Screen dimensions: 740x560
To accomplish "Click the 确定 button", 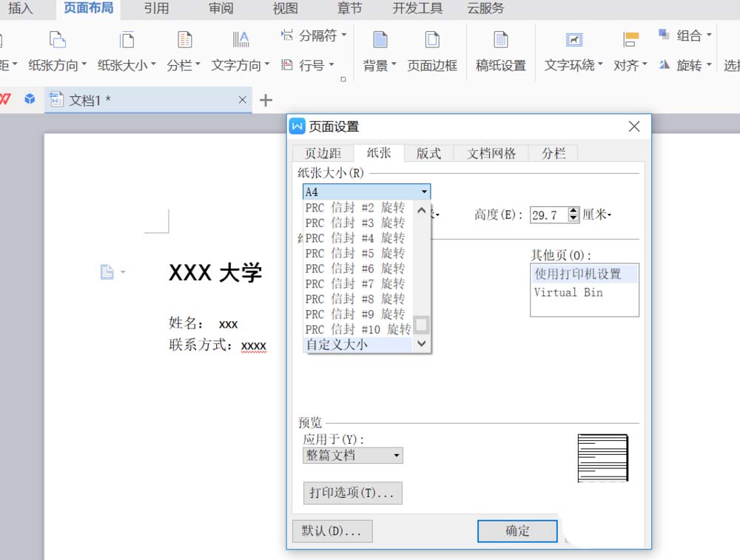I will tap(517, 530).
